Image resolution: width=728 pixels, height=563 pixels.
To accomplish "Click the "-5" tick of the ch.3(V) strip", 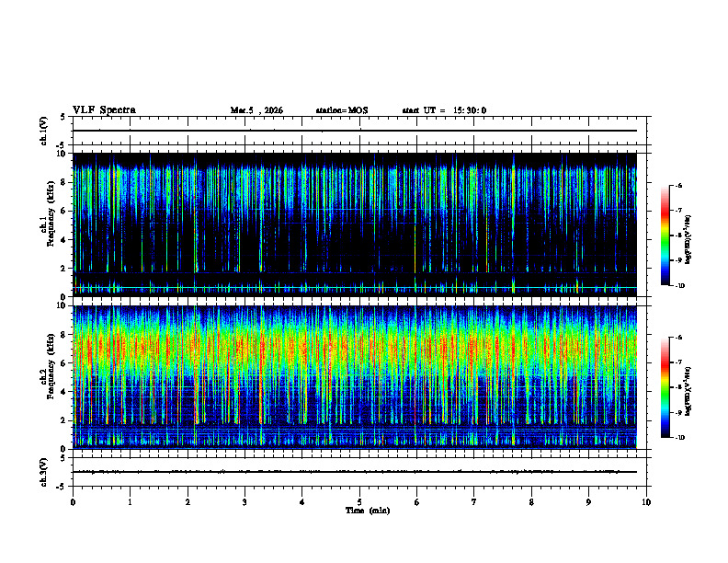I will point(62,487).
